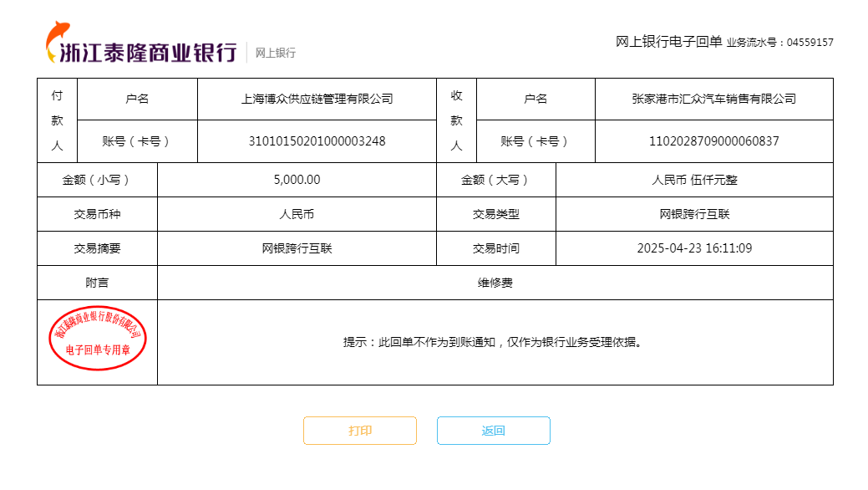868x490 pixels.
Task: Click the 浙江泰隆商业银行 bank name text
Action: pos(149,53)
